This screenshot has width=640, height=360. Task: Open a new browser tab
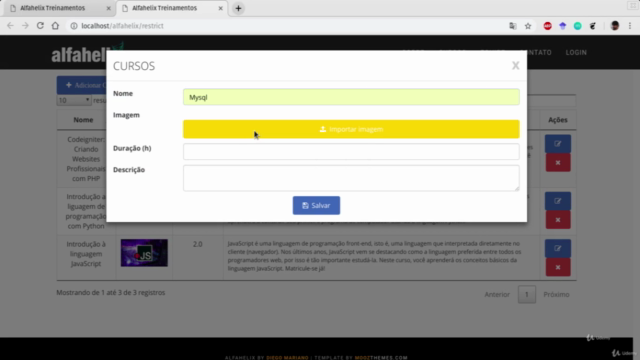pyautogui.click(x=238, y=8)
